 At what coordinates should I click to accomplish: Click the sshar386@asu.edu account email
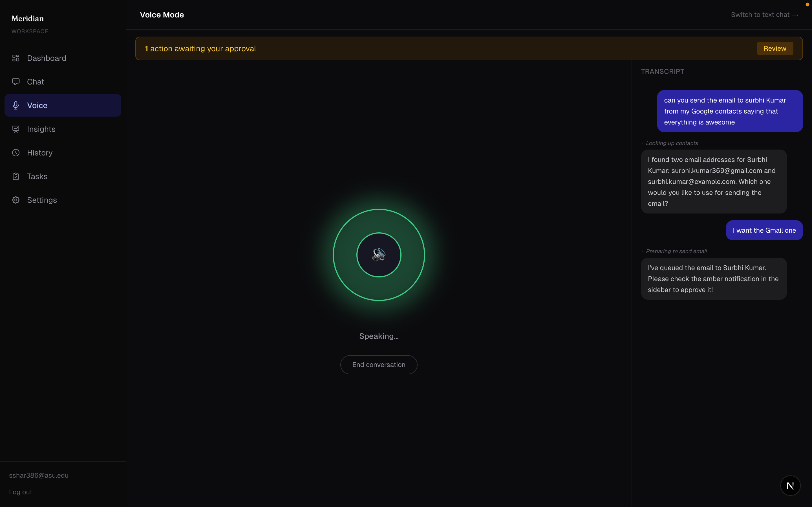[x=39, y=475]
